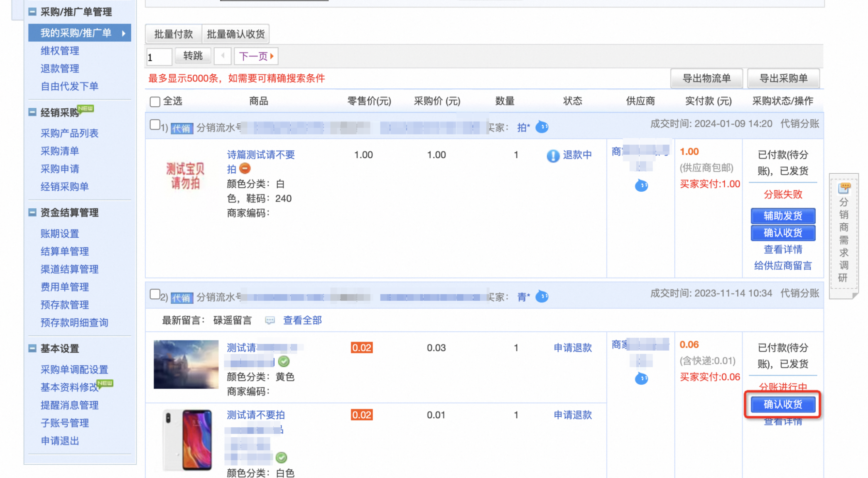Go to 下一页
This screenshot has height=478, width=868.
[x=256, y=56]
